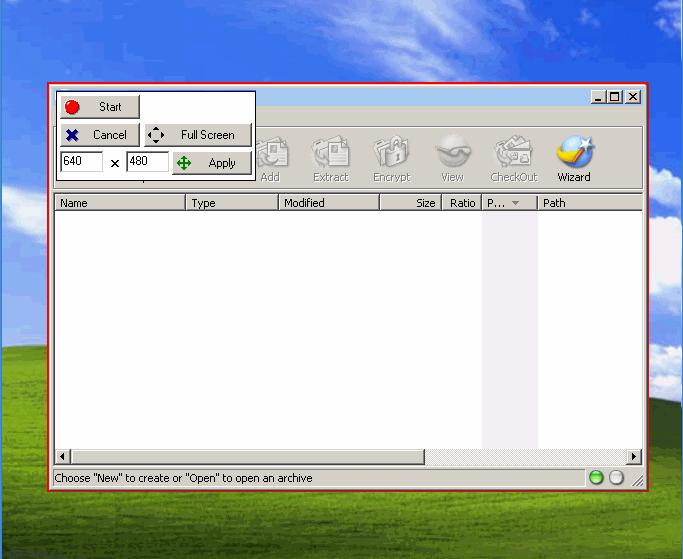Close the archive window

pos(633,97)
